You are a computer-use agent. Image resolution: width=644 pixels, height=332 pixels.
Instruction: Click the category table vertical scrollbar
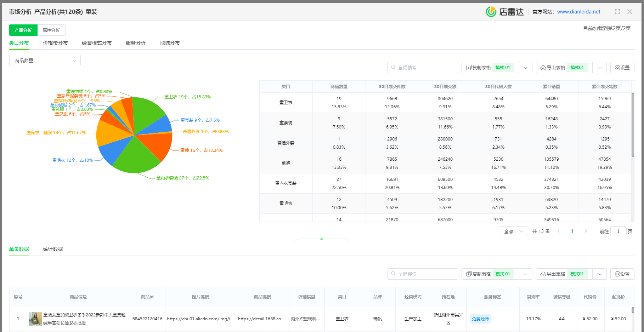(633, 125)
